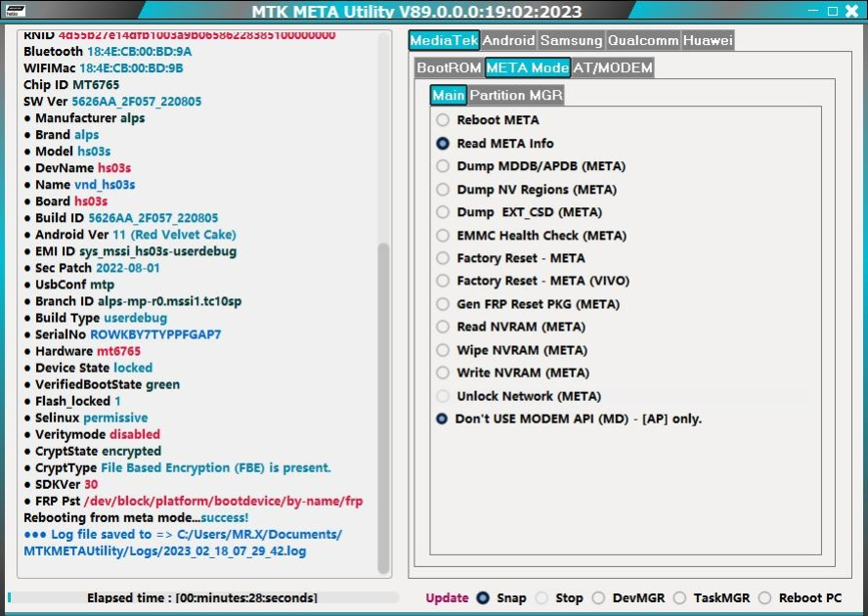Click the Device State locked line
868x616 pixels.
tap(89, 368)
